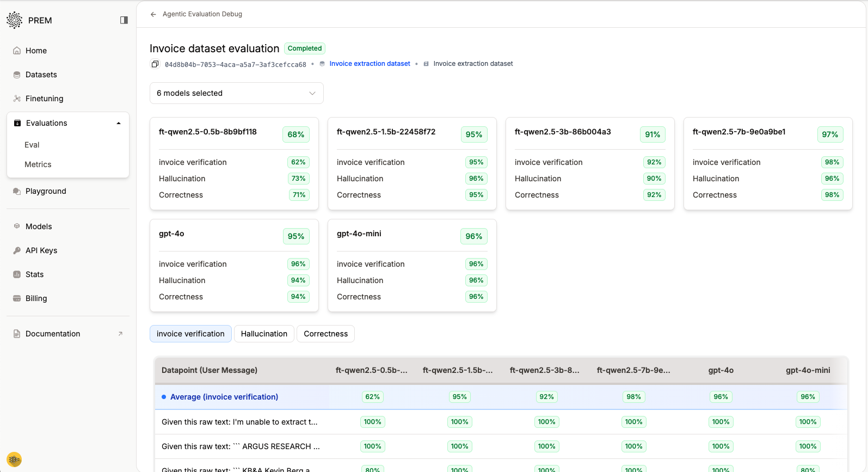Screen dimensions: 868x472
Task: Click the API Keys key icon
Action: coord(17,250)
